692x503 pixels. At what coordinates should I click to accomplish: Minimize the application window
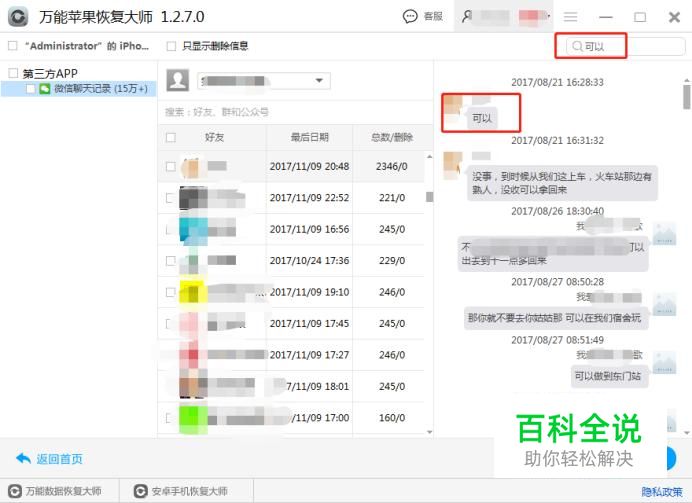coord(606,17)
